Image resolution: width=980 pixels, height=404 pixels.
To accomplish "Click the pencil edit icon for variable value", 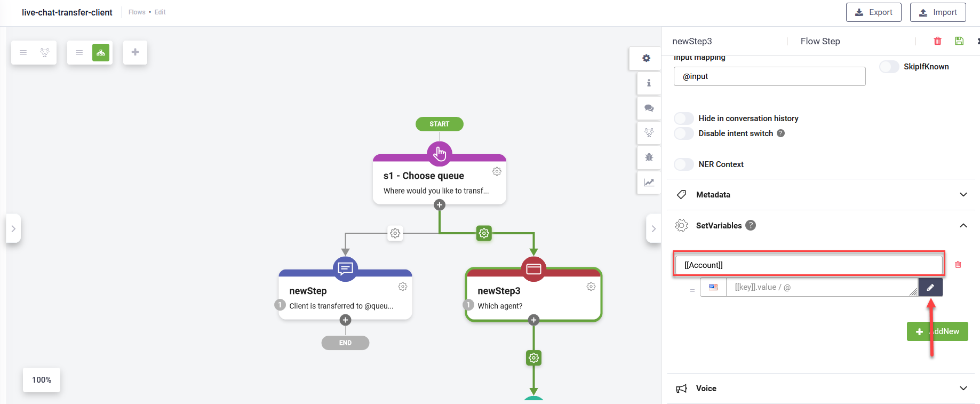I will click(930, 288).
